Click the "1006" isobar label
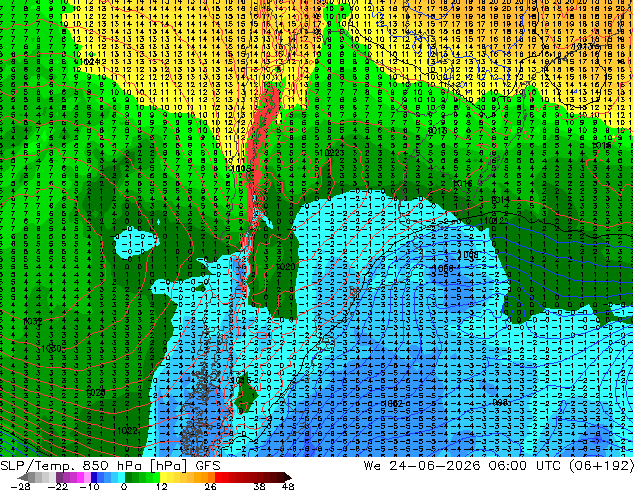 (x=443, y=268)
